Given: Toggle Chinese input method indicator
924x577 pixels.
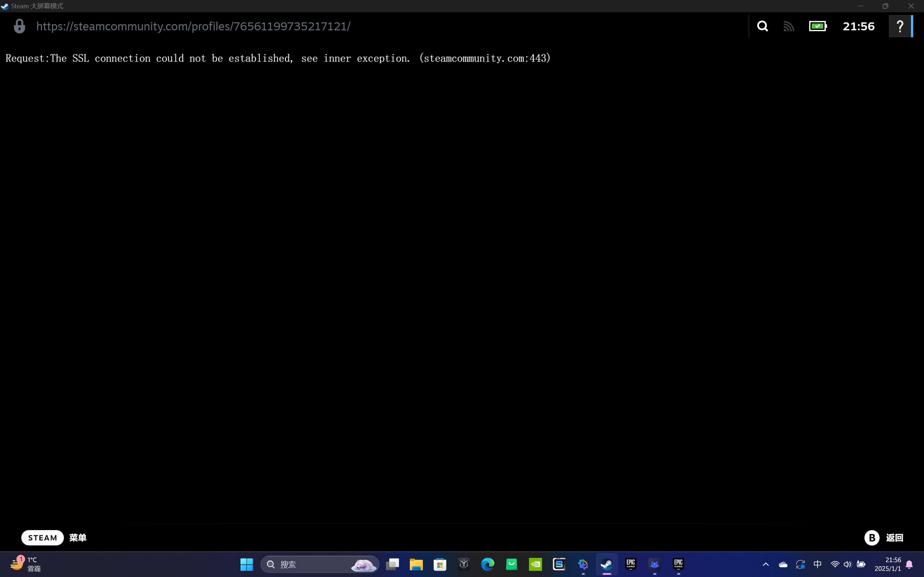Looking at the screenshot, I should click(817, 564).
